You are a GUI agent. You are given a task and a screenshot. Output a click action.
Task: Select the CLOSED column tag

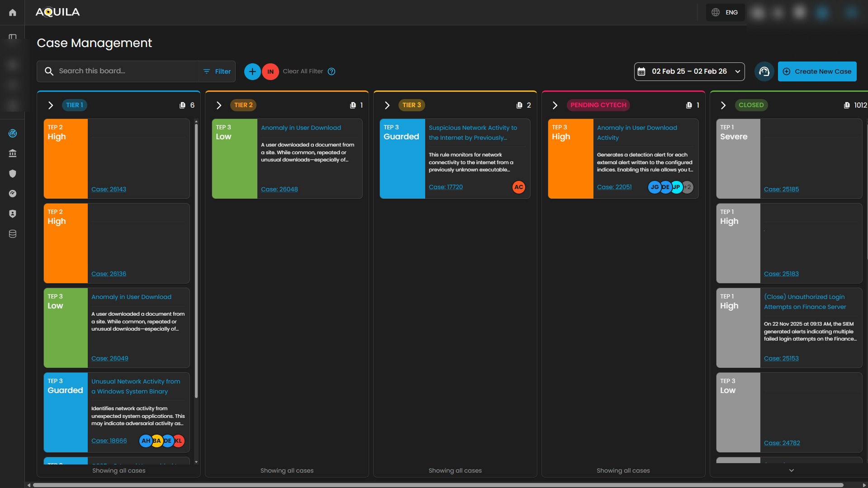coord(751,105)
